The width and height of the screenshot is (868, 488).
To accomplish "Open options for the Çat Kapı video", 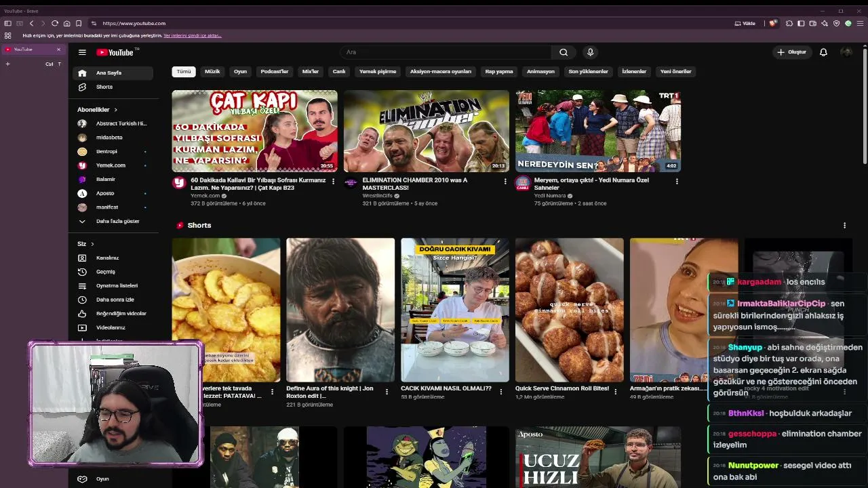I will tap(333, 182).
